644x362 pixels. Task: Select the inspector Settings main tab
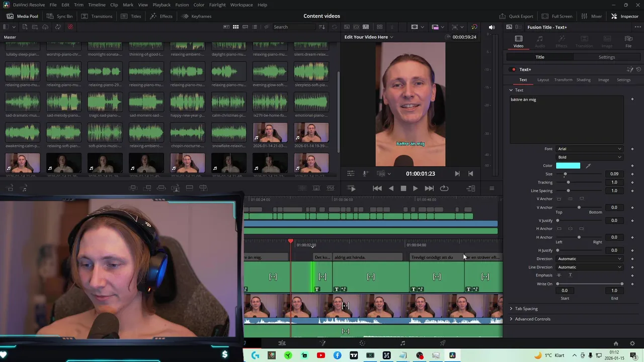[x=606, y=57]
